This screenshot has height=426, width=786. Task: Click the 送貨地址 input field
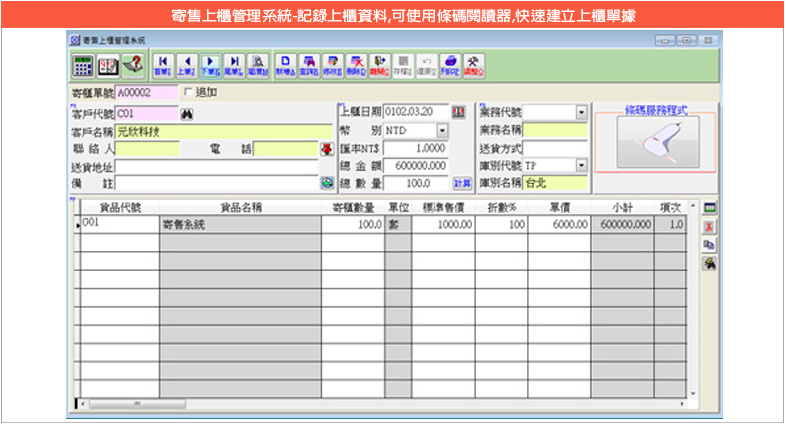217,166
